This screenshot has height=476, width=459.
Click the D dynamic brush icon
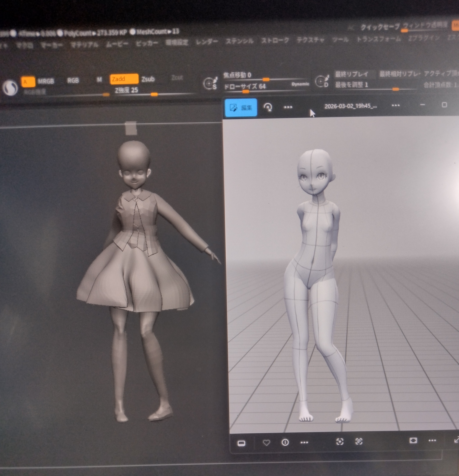pyautogui.click(x=322, y=81)
